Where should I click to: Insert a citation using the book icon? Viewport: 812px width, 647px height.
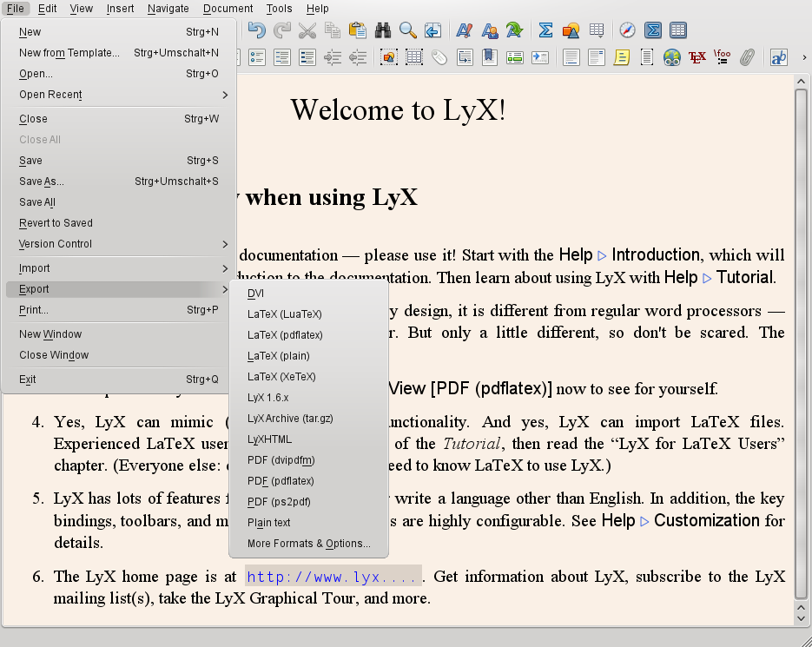click(x=490, y=57)
